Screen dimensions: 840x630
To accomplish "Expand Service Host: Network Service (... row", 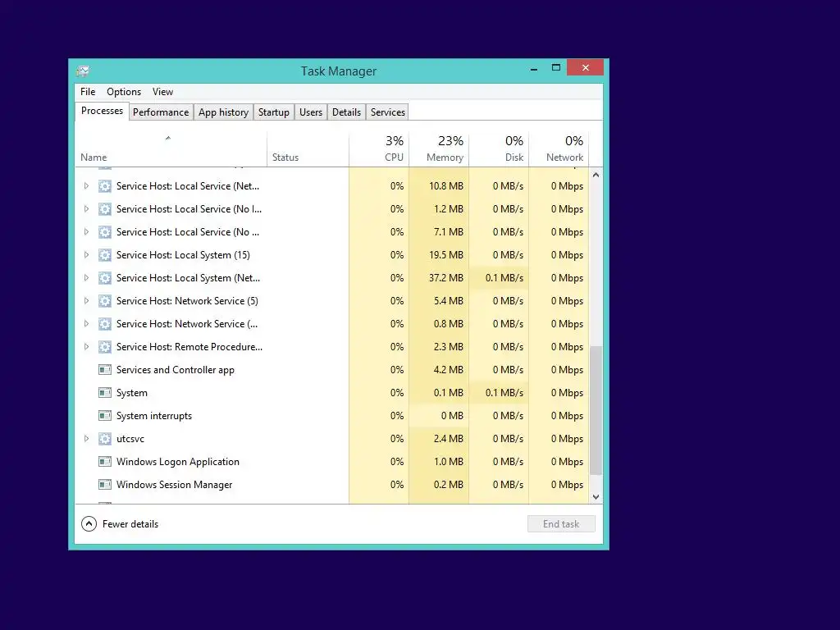I will (86, 323).
